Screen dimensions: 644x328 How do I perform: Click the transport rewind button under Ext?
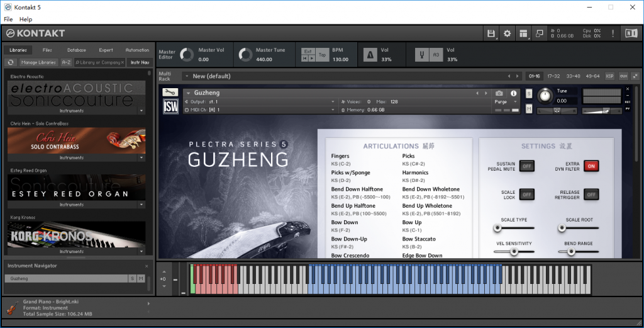pos(305,59)
